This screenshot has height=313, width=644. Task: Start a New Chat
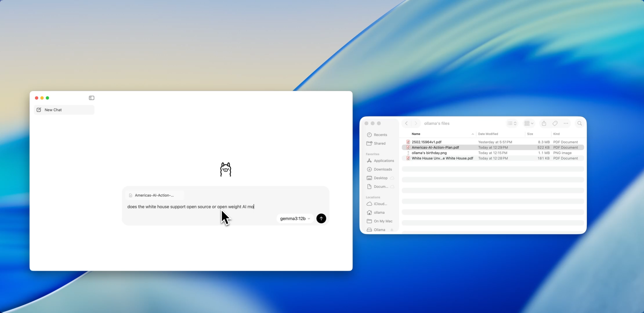tap(64, 110)
